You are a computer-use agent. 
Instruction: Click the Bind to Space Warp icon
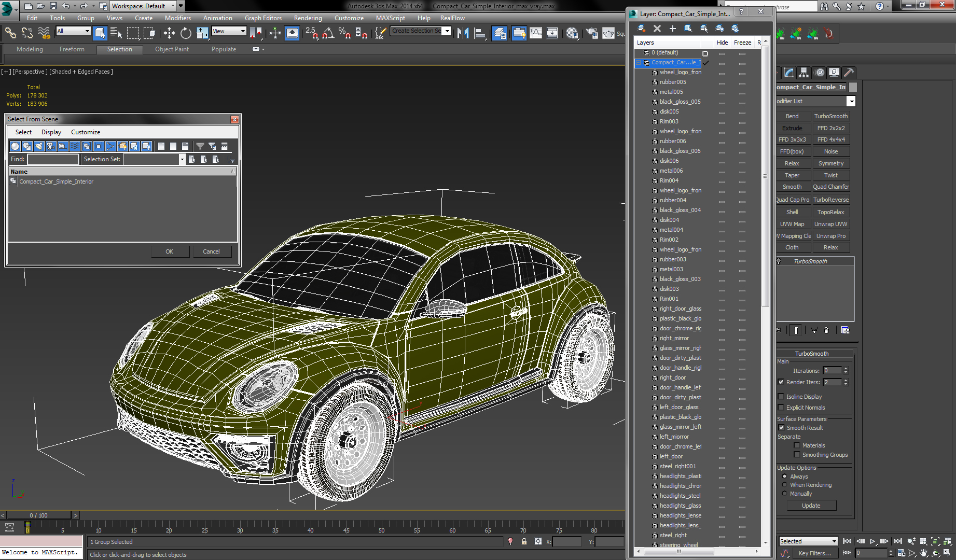click(45, 33)
